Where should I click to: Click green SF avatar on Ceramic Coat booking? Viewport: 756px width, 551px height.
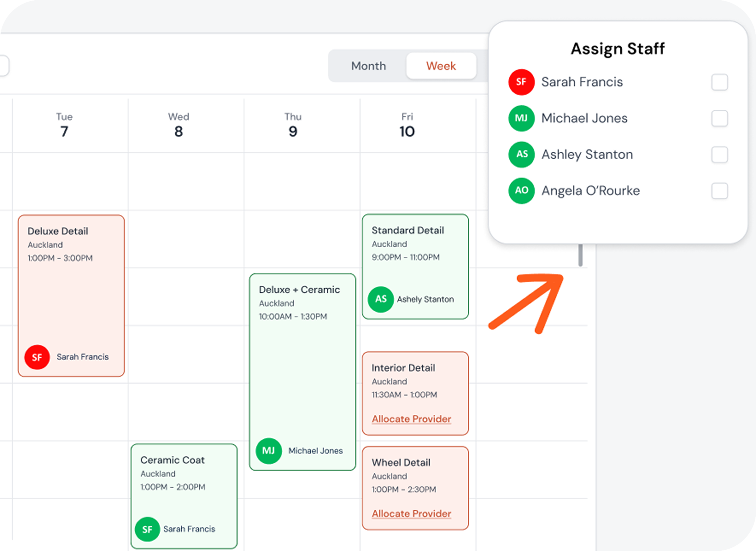(x=147, y=529)
